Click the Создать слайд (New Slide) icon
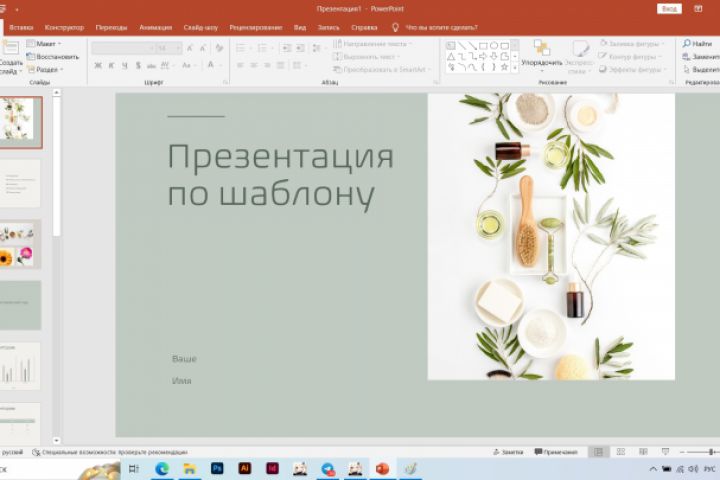The image size is (720, 480). [10, 48]
